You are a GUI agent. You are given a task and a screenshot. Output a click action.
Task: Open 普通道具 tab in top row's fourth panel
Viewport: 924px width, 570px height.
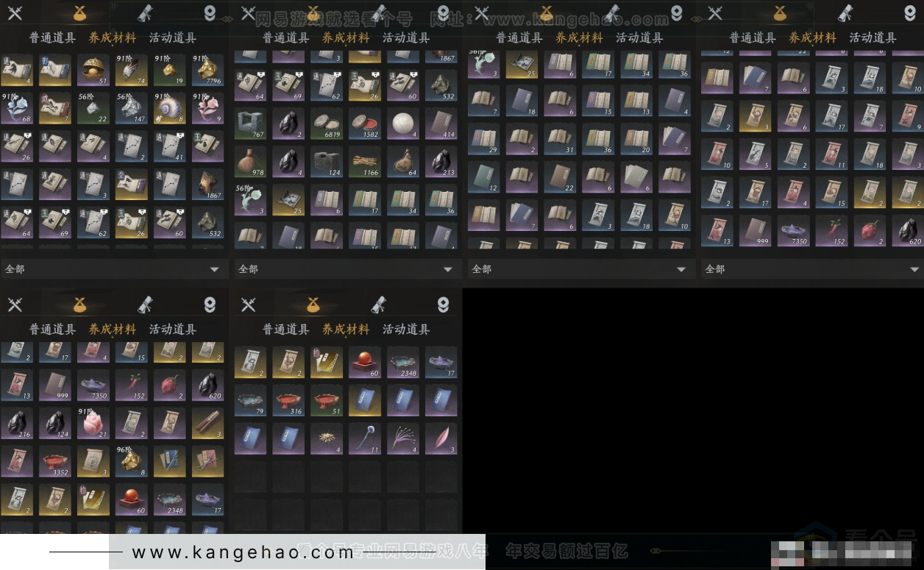point(752,38)
